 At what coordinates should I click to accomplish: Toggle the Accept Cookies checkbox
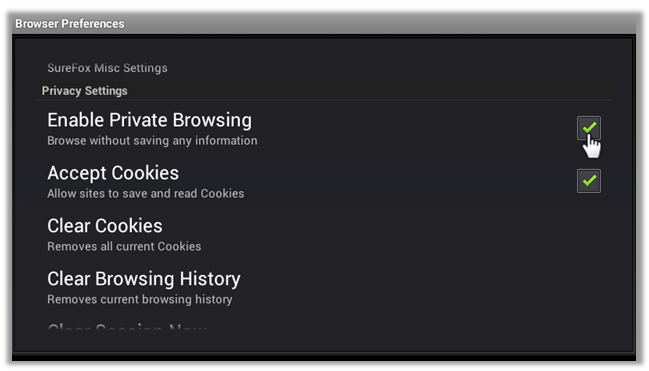(x=589, y=181)
